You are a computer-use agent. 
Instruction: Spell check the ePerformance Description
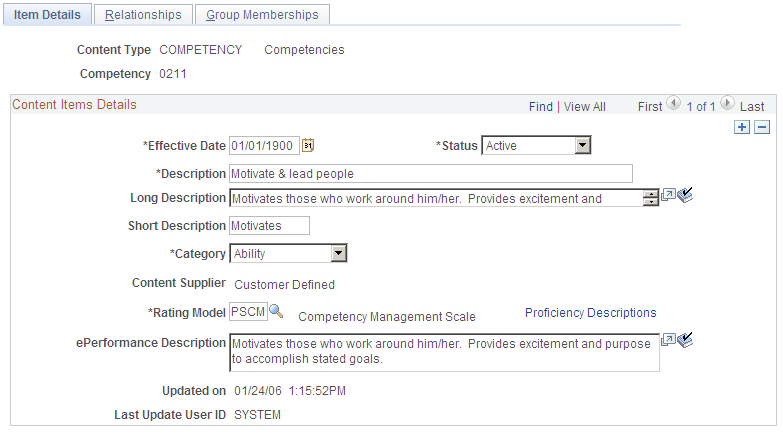tap(685, 340)
